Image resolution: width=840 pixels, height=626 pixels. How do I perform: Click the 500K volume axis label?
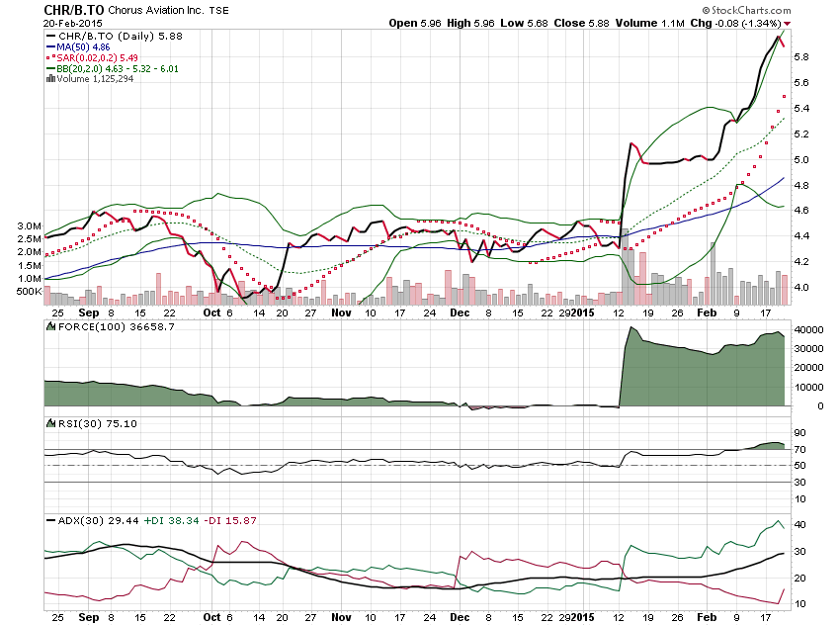(x=30, y=292)
